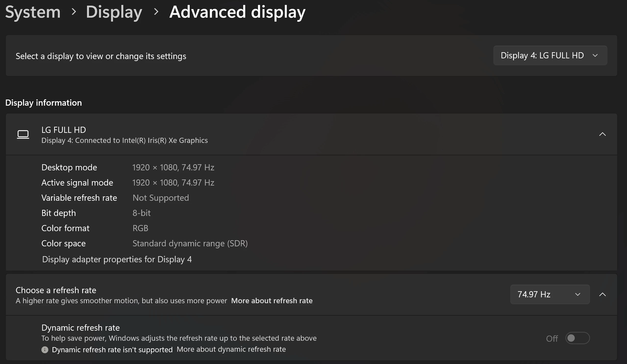Screen dimensions: 627x364
Task: Click the laptop monitor icon beside LG FULL HD
Action: click(23, 135)
